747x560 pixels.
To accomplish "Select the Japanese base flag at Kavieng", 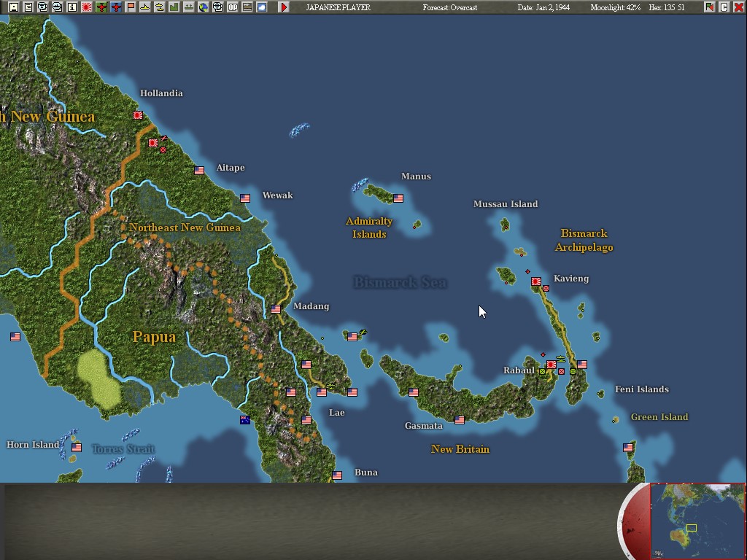I will (x=536, y=281).
